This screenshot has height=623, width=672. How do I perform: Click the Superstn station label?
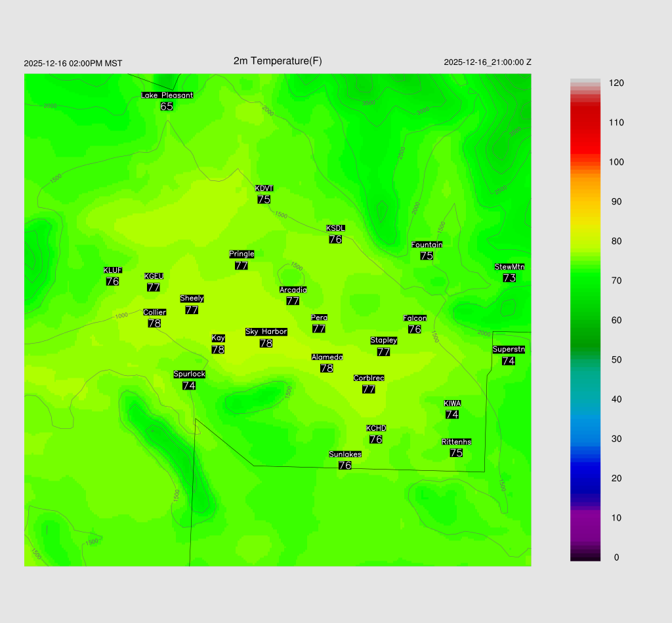[508, 350]
